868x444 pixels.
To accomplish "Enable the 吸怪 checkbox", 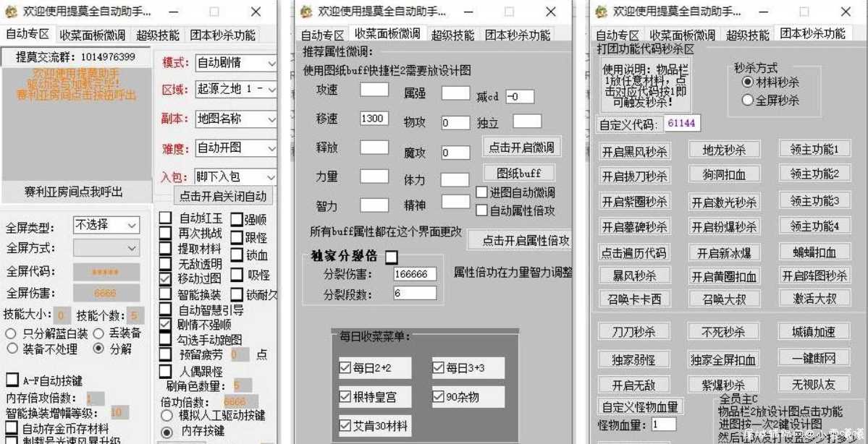I will (237, 275).
